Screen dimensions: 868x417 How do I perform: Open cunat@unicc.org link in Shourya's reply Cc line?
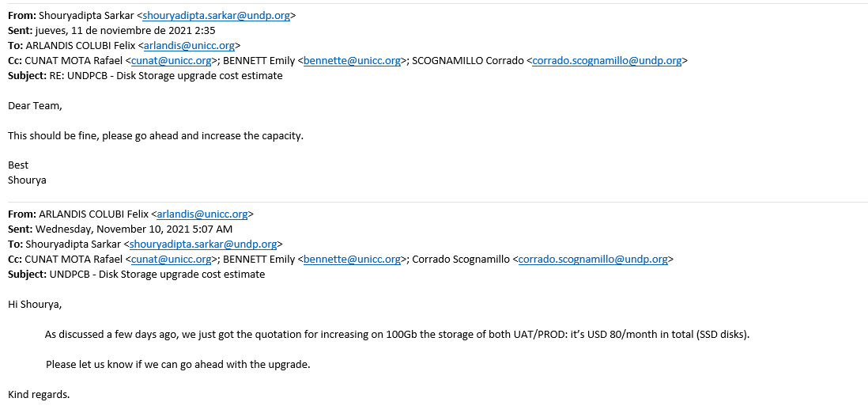[x=171, y=61]
